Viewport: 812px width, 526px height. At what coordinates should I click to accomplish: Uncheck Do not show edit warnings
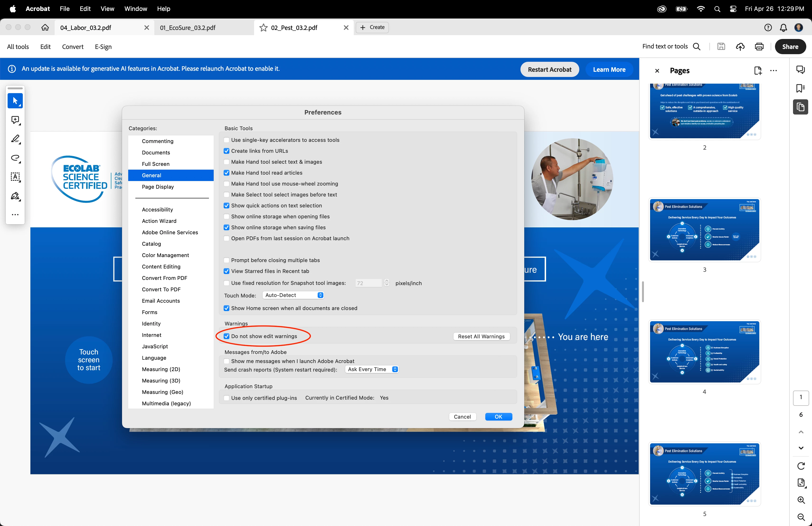coord(227,336)
